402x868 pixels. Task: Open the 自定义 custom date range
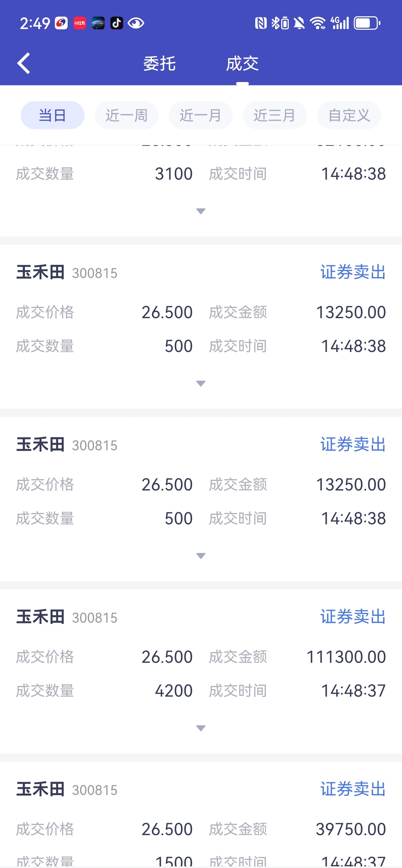click(x=349, y=115)
